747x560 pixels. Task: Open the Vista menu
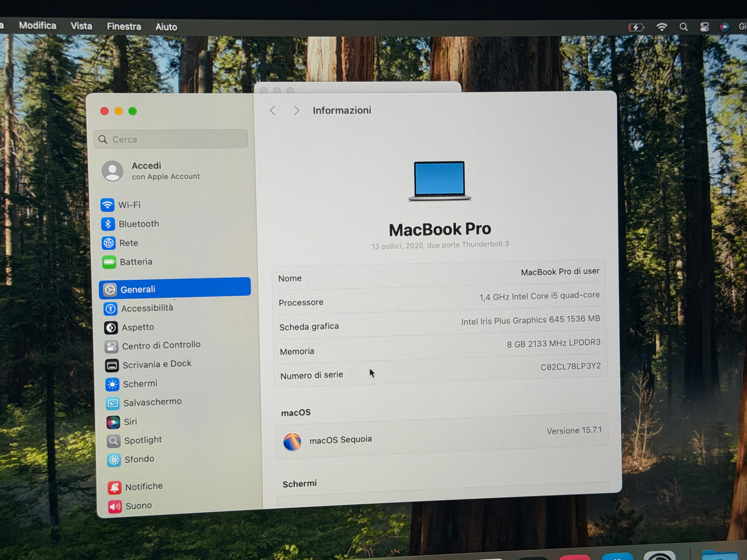pyautogui.click(x=81, y=26)
